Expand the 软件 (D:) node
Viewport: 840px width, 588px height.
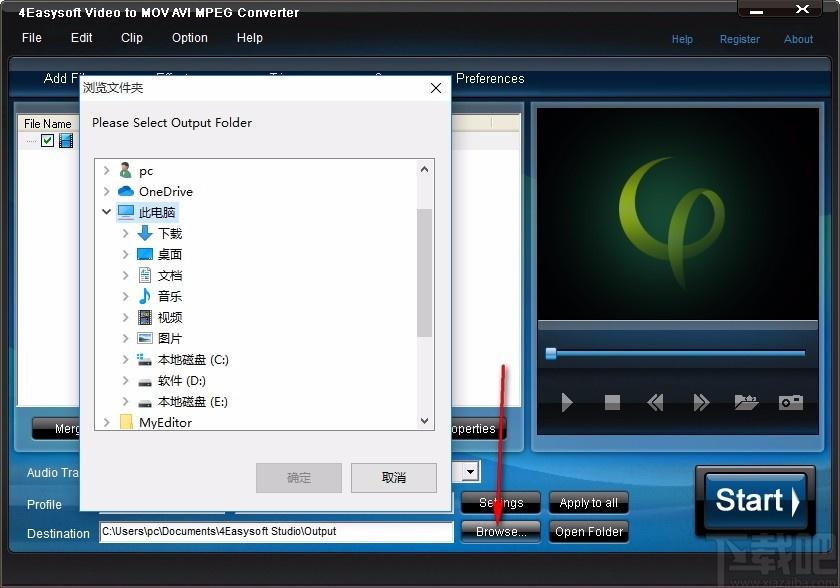tap(125, 380)
